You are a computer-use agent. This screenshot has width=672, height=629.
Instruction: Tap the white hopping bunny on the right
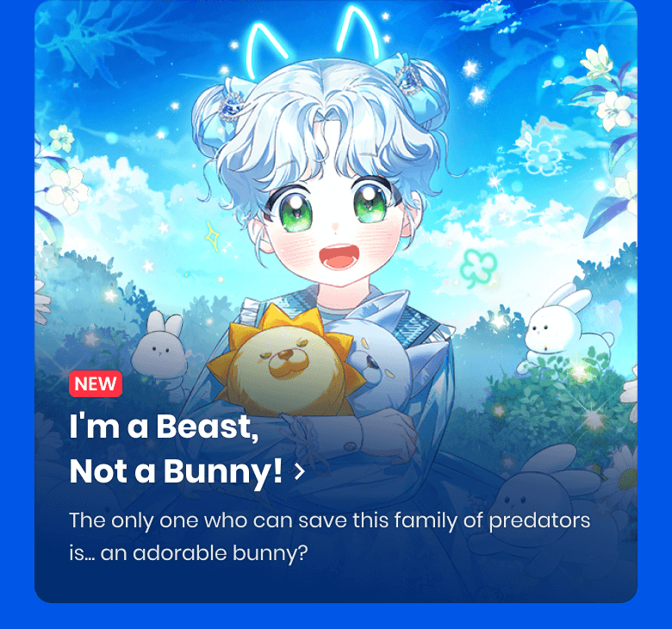click(x=563, y=327)
